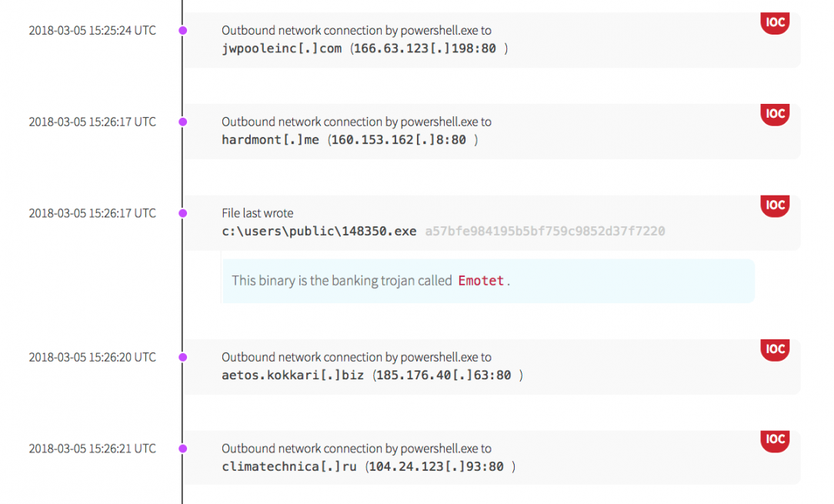Image resolution: width=834 pixels, height=504 pixels.
Task: Click the file path 148350.exe
Action: pos(319,231)
